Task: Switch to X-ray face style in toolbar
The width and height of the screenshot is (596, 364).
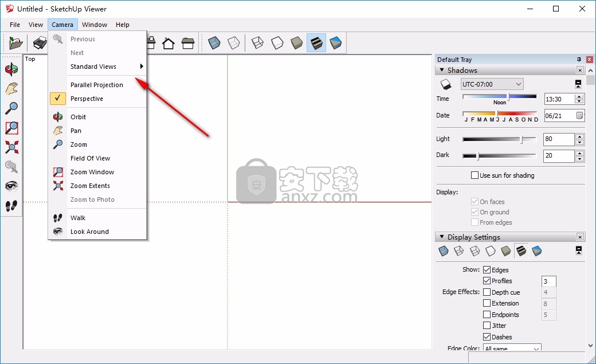Action: [214, 43]
